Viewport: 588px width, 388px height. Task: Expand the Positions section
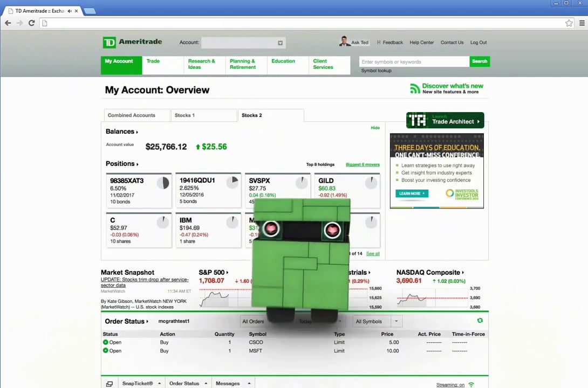[x=122, y=164]
